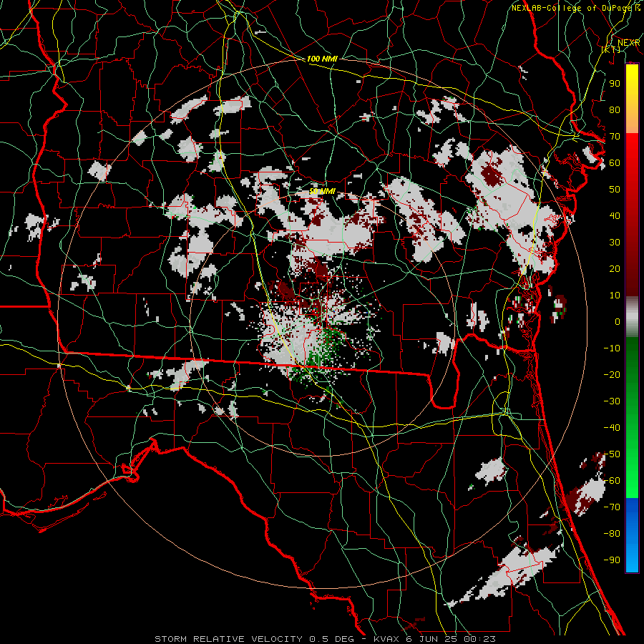Image resolution: width=644 pixels, height=644 pixels.
Task: Click the -70 knot value on velocity scale
Action: 612,507
